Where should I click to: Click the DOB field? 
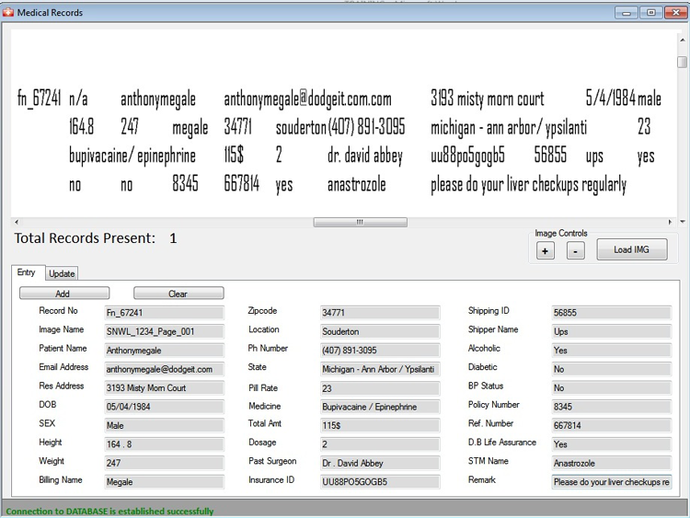164,407
